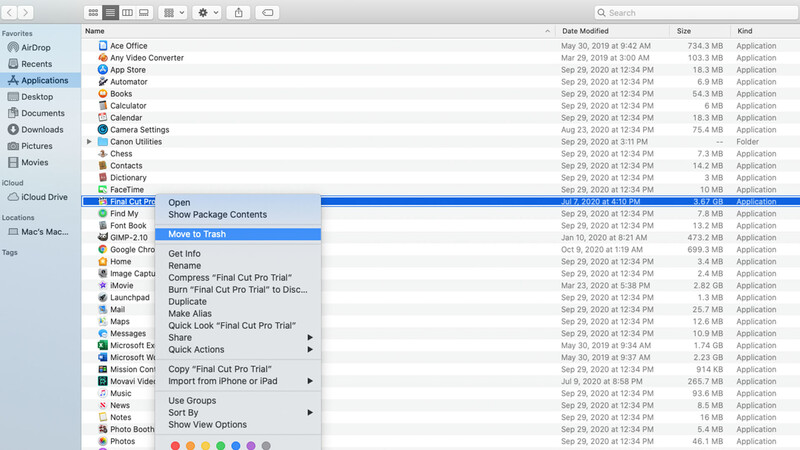Choose Open in the context menu
This screenshot has height=450, width=800.
(x=238, y=203)
